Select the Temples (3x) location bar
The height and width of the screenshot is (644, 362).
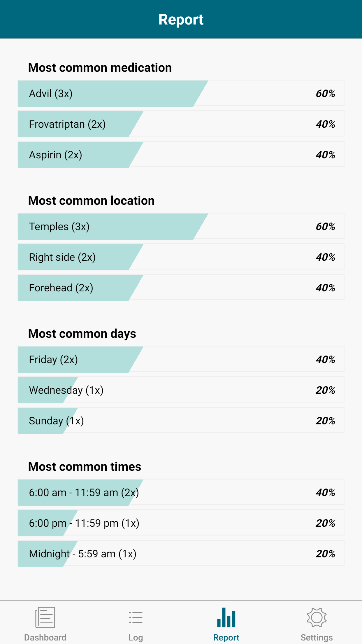pyautogui.click(x=181, y=226)
